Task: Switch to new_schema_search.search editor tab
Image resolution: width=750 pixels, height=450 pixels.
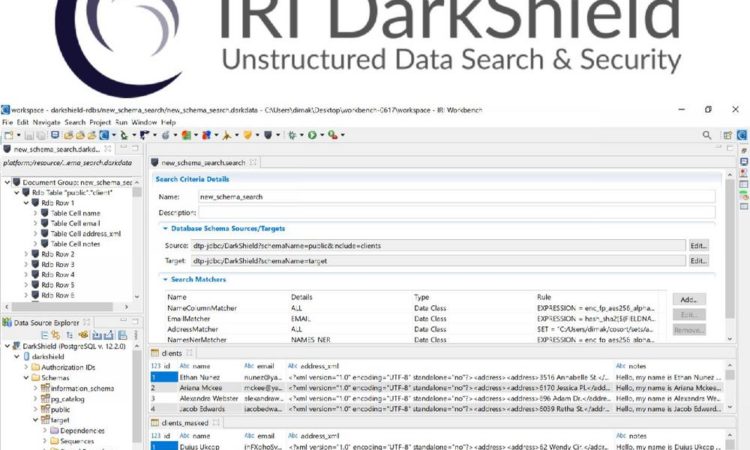Action: pos(203,163)
